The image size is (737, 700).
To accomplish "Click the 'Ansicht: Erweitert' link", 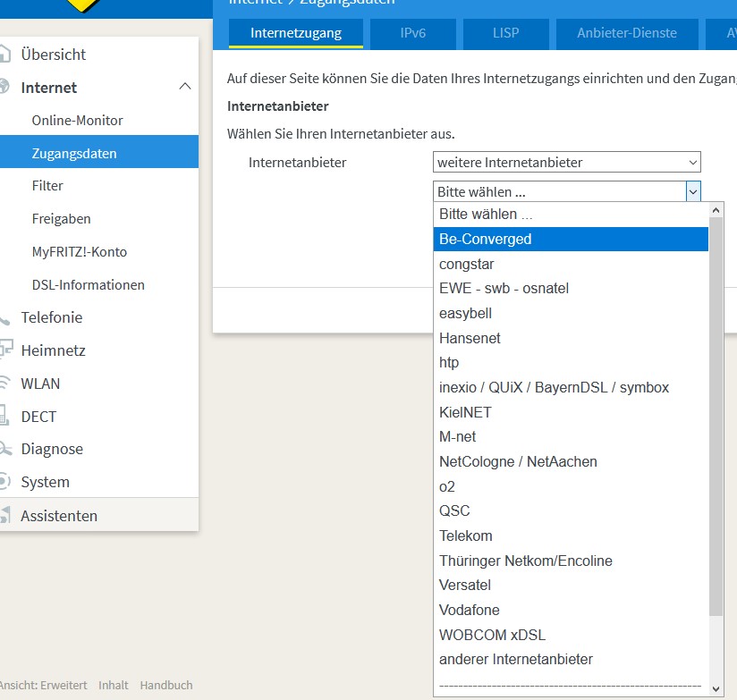I will tap(43, 685).
